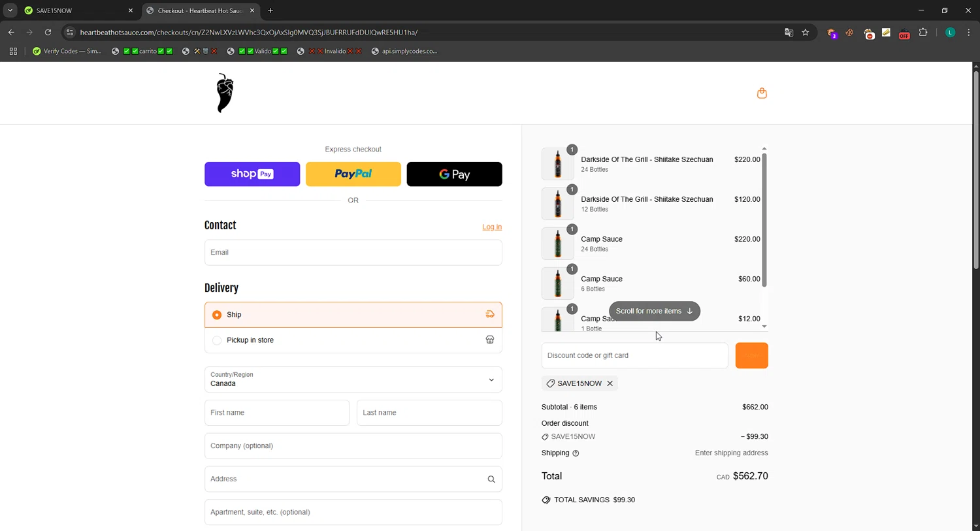Open the Chrome extensions puzzle icon
Viewport: 980px width, 531px height.
click(923, 32)
